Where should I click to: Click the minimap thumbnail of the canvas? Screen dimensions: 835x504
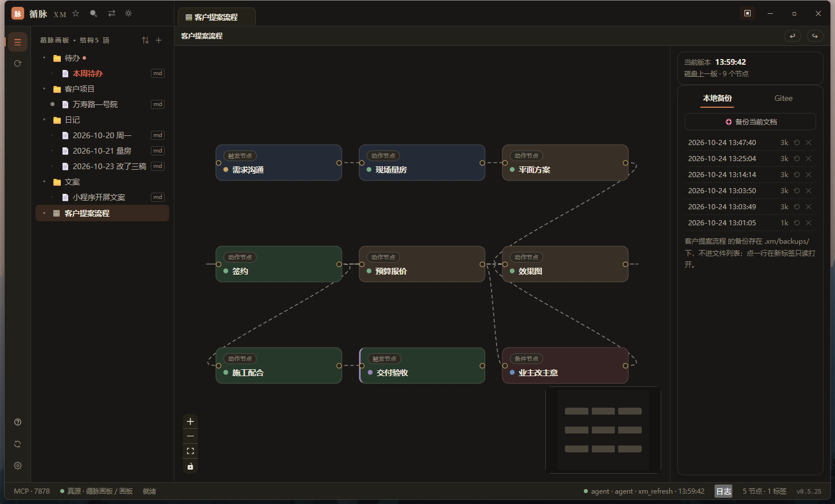click(603, 430)
